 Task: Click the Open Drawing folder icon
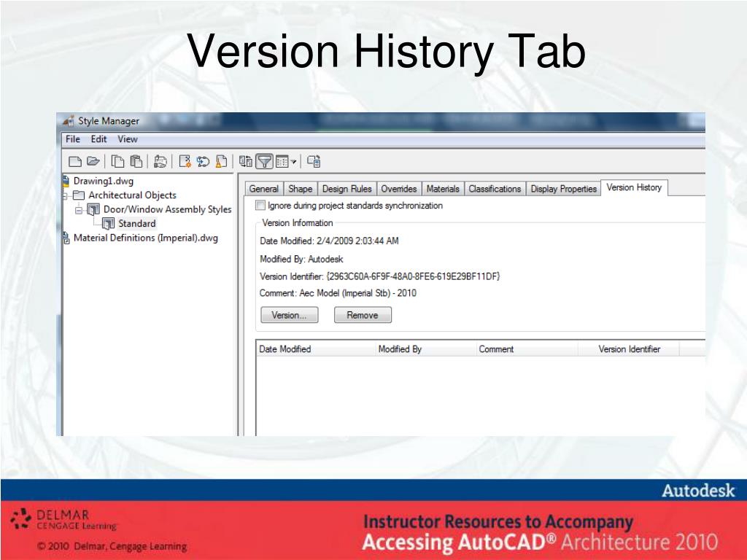coord(93,162)
